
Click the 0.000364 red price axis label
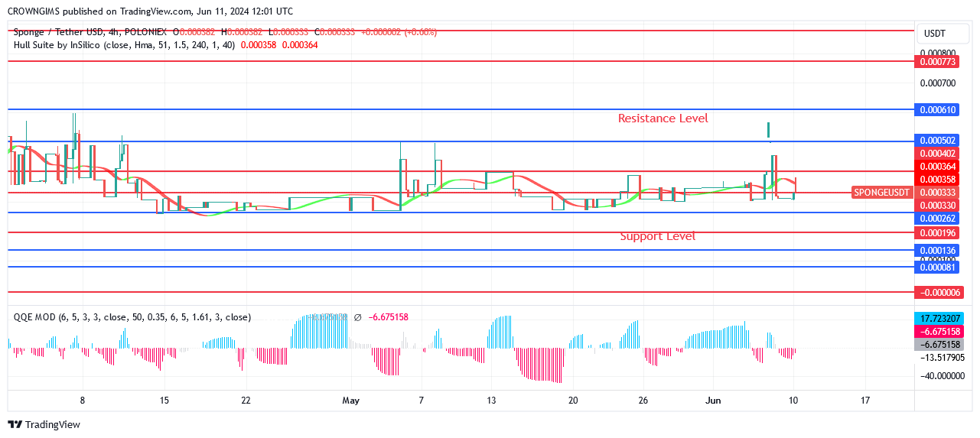click(x=938, y=167)
